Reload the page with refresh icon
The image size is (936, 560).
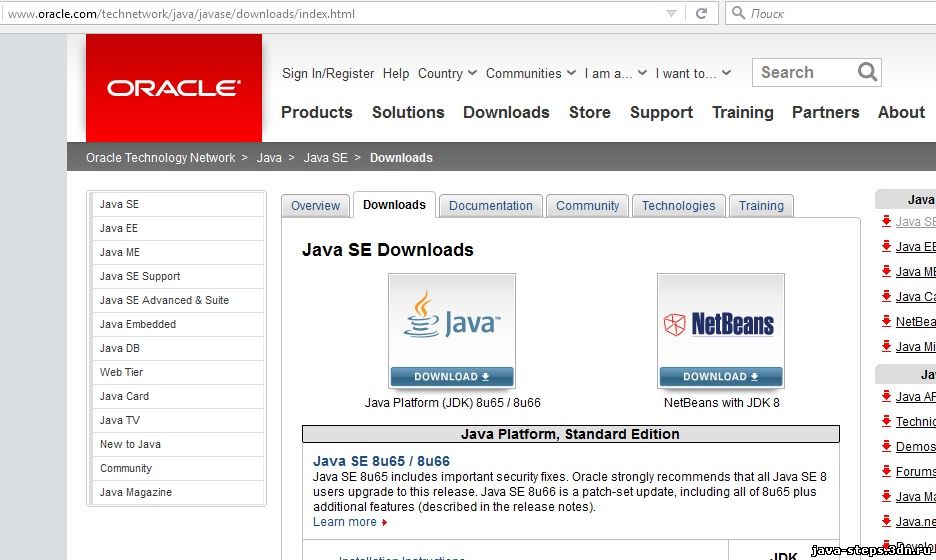click(701, 13)
